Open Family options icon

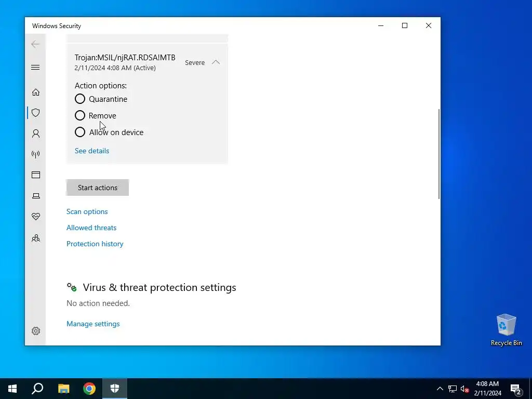pos(36,238)
